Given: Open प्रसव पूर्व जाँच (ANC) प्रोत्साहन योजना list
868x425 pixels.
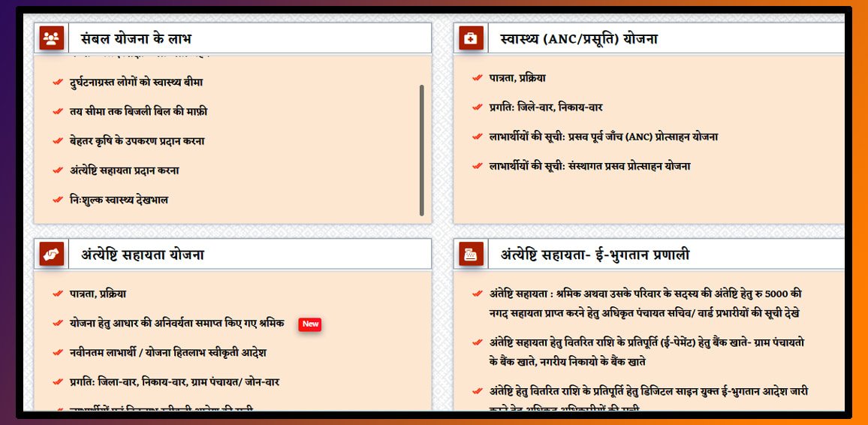Looking at the screenshot, I should point(604,137).
